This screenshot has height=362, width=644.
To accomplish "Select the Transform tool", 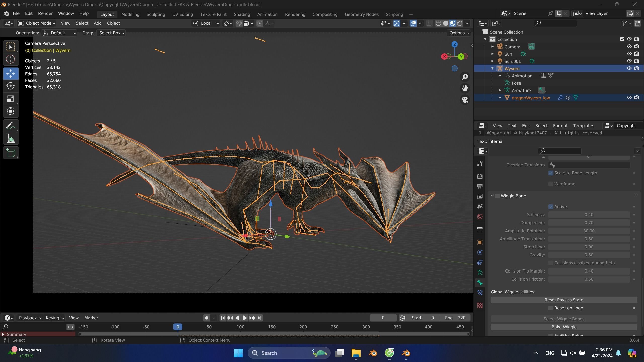I will point(11,111).
